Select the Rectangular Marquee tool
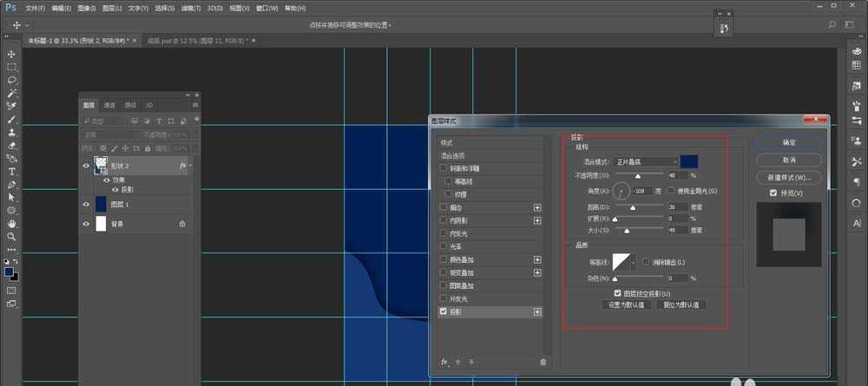The width and height of the screenshot is (868, 386). pyautogui.click(x=12, y=67)
